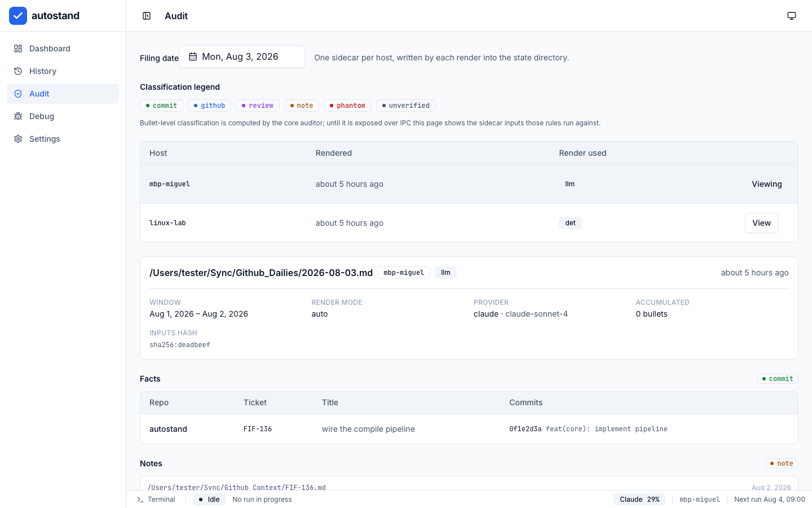Select the mbp-miguel host row

click(469, 184)
